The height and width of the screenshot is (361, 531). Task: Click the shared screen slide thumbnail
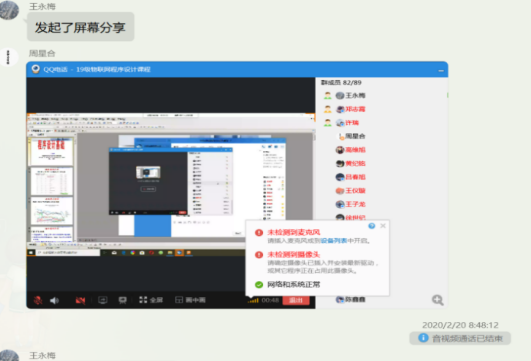(52, 151)
